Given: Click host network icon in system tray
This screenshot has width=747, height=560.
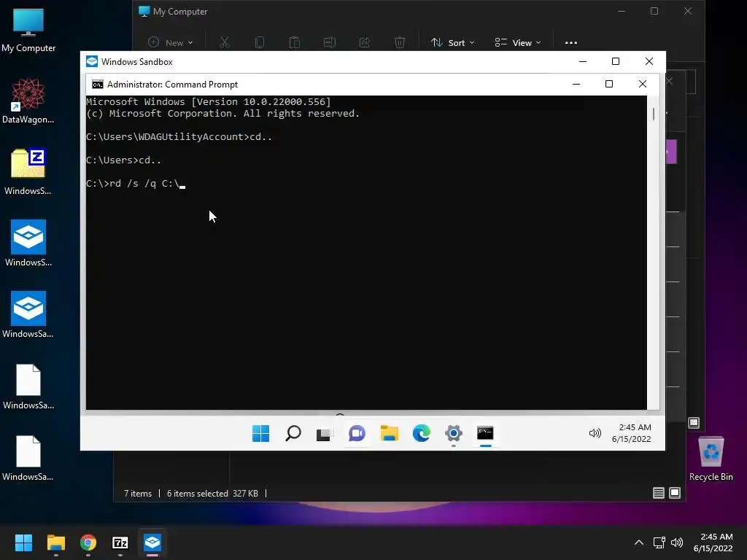Looking at the screenshot, I should click(x=659, y=542).
